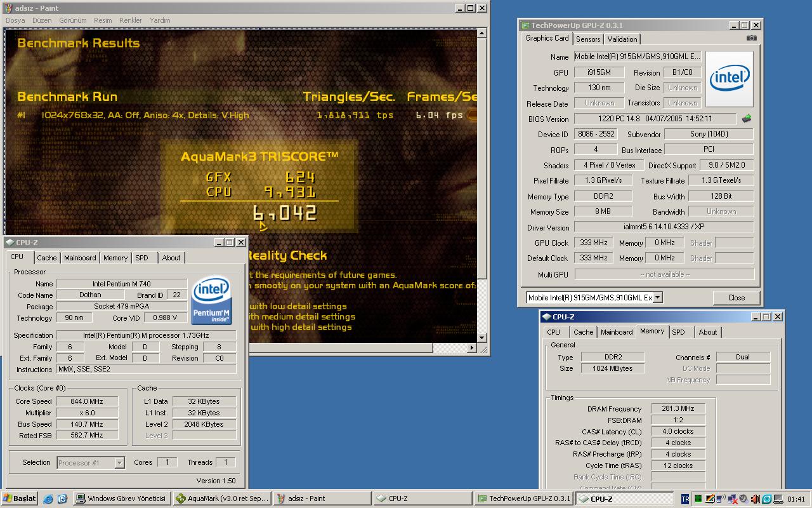Click the second quick launch browser icon

pos(62,499)
